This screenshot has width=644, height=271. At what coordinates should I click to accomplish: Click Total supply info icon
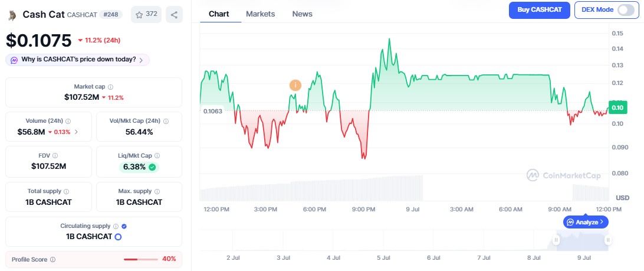67,191
